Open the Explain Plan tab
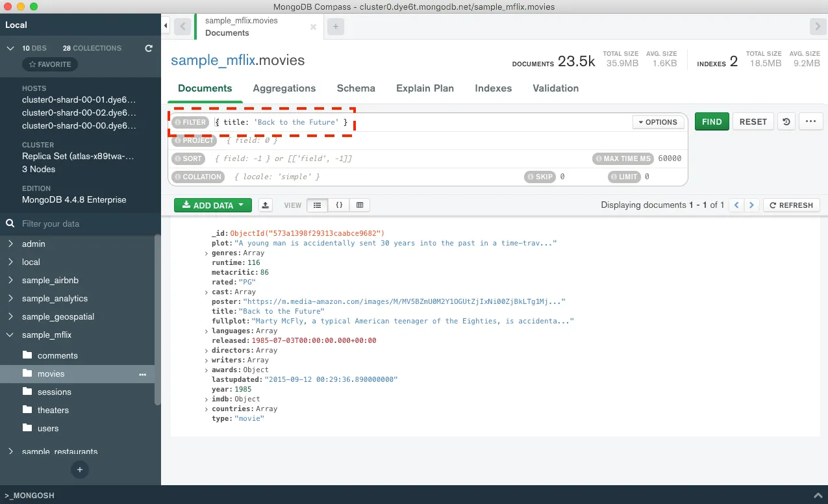This screenshot has width=828, height=504. 425,88
